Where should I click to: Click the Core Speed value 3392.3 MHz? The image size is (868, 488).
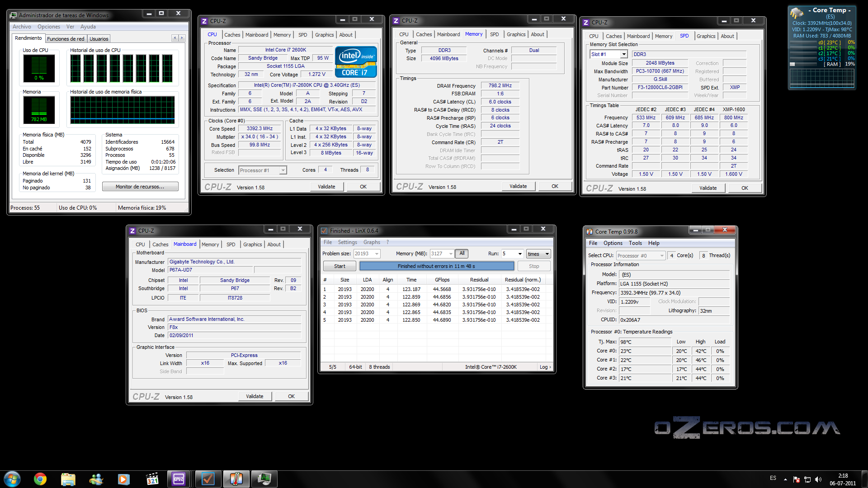(x=259, y=129)
